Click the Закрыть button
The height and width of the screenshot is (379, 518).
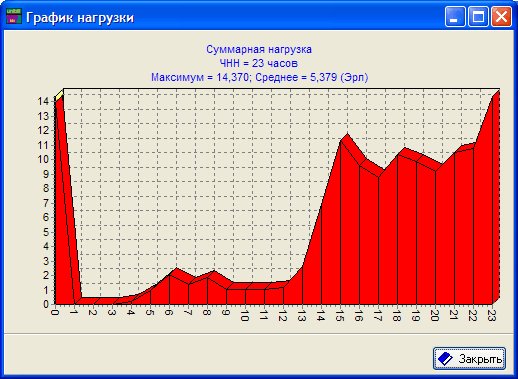pos(469,358)
